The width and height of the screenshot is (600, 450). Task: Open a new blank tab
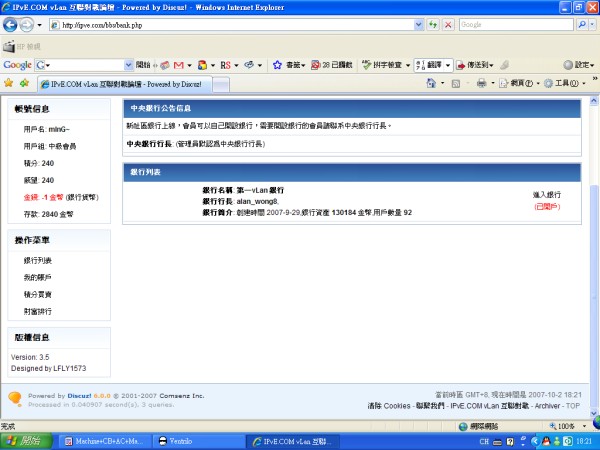tap(221, 85)
